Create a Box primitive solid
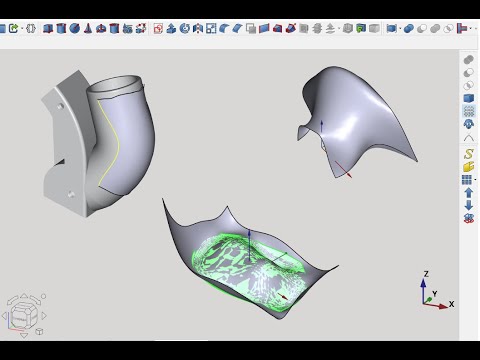Image resolution: width=480 pixels, height=360 pixels. point(48,28)
